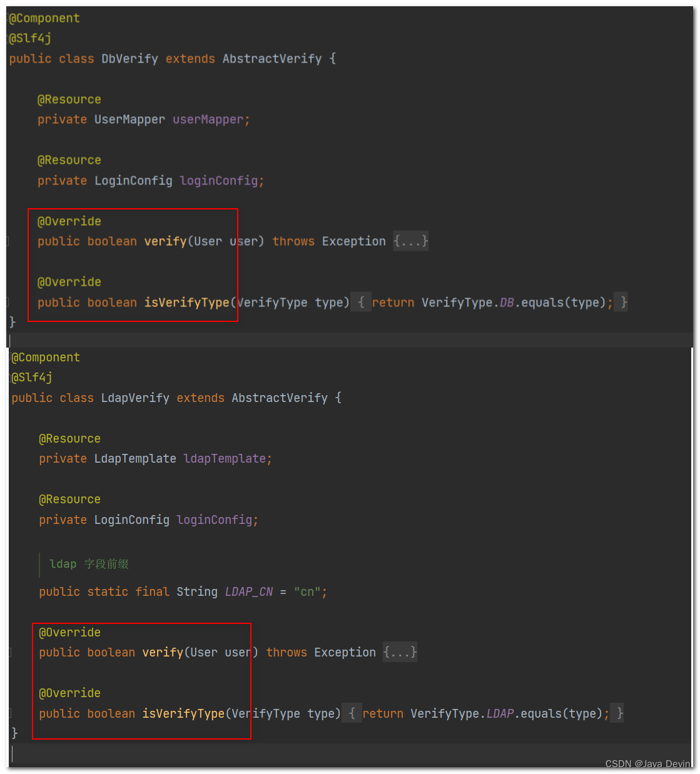Expand folded verify body in LdapVerify class
Image resolution: width=700 pixels, height=774 pixels.
click(x=400, y=653)
